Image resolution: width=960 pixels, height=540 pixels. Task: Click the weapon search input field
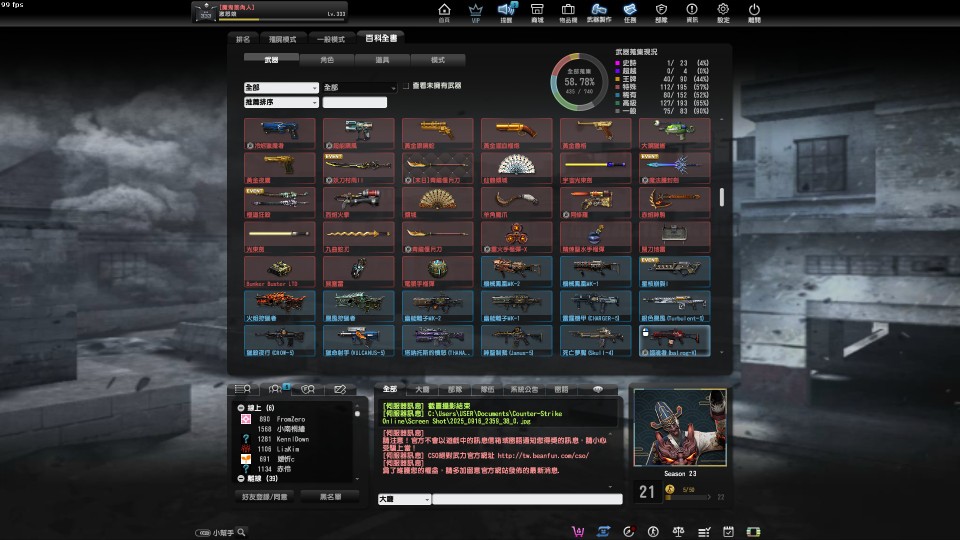(354, 102)
